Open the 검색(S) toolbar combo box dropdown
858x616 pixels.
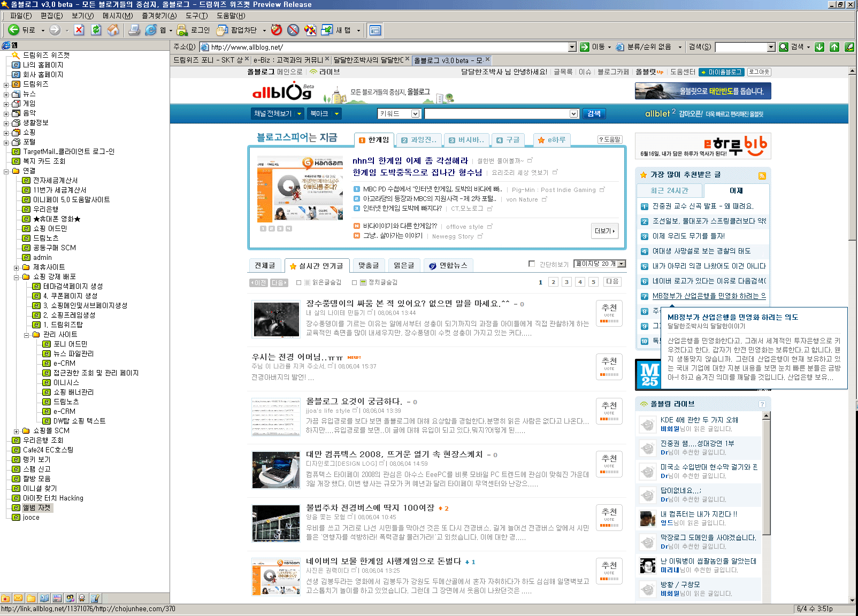771,47
